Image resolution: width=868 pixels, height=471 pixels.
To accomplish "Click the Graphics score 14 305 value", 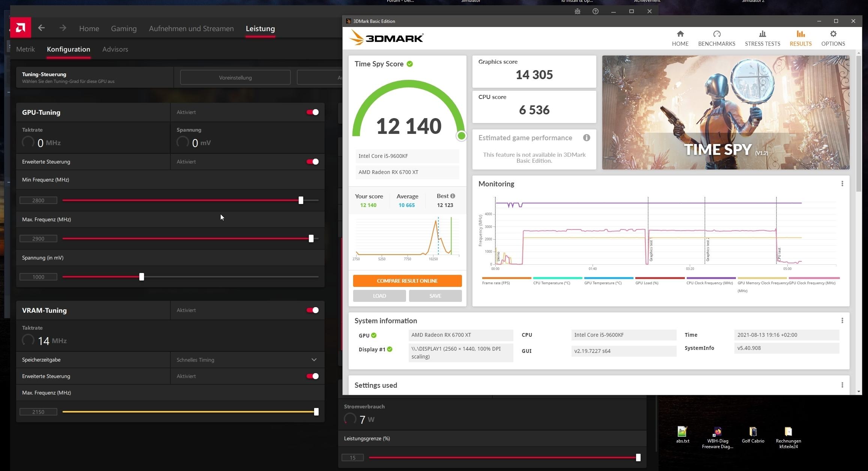I will point(534,75).
